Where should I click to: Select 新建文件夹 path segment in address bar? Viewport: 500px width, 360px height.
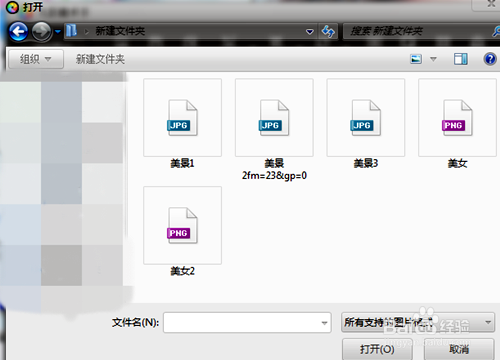click(120, 31)
